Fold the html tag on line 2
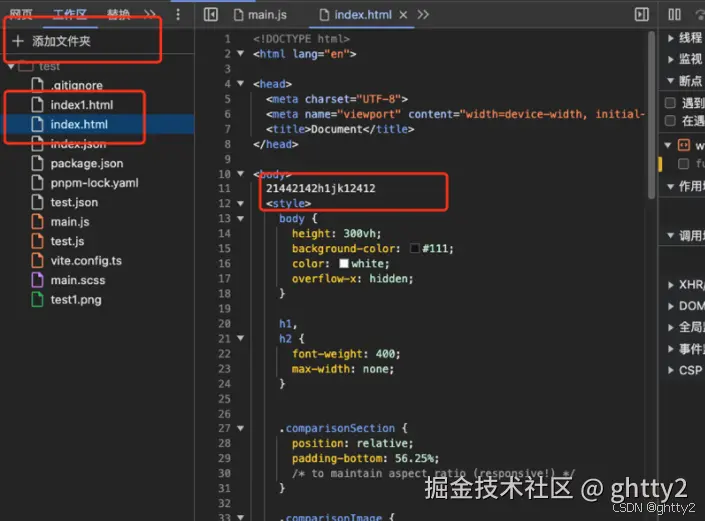The width and height of the screenshot is (705, 521). coord(241,53)
